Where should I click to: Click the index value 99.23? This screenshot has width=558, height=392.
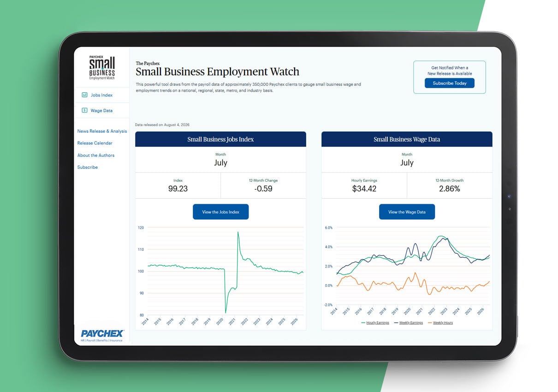(178, 189)
